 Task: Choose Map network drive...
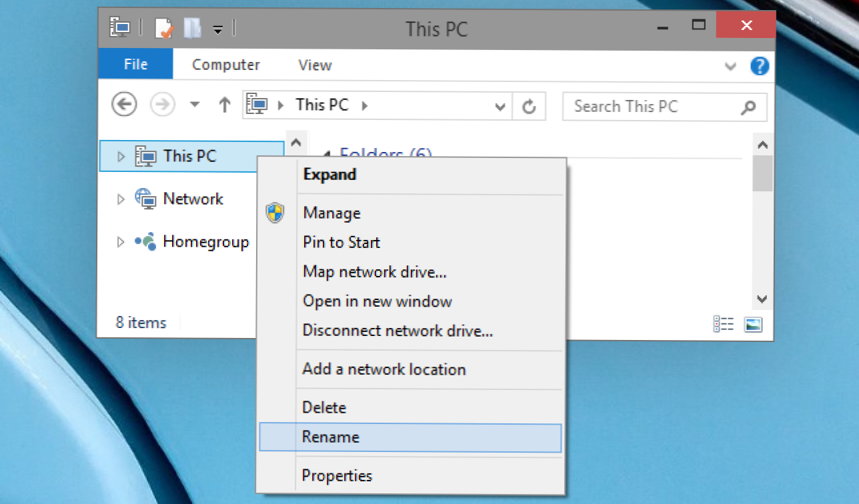(410, 272)
